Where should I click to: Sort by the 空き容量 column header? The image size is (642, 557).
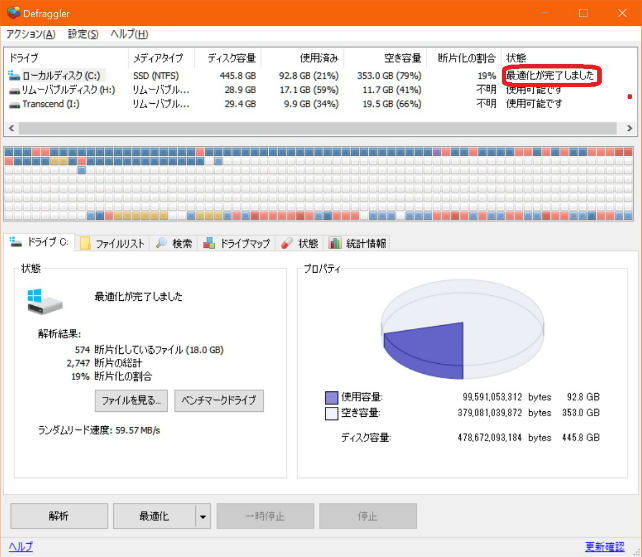tap(385, 58)
